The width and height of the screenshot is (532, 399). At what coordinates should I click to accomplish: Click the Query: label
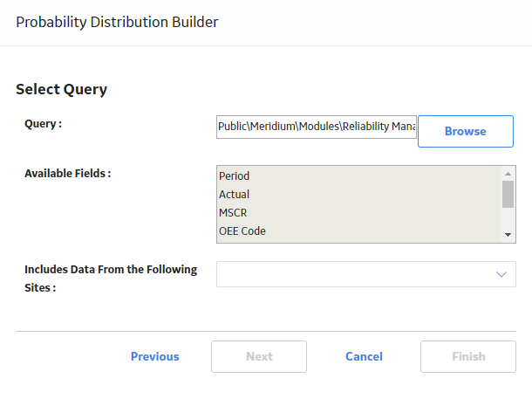pos(43,124)
